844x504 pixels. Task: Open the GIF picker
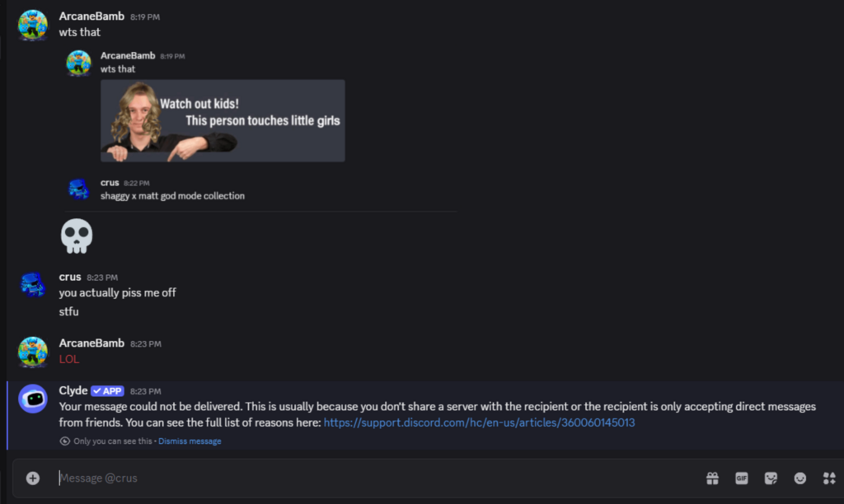[741, 478]
